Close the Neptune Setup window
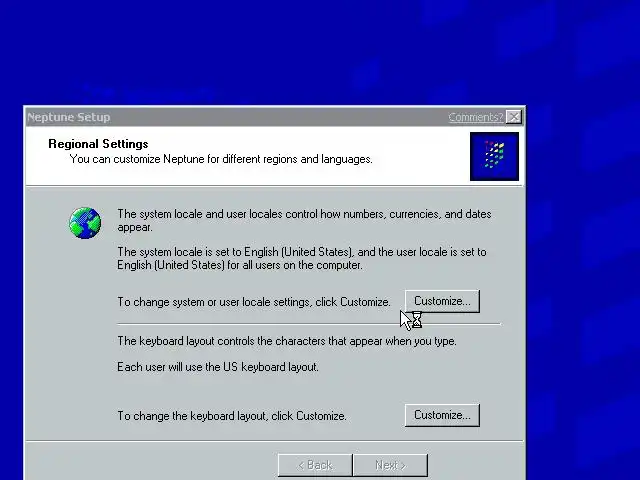Screen dimensions: 640x480 coord(513,117)
